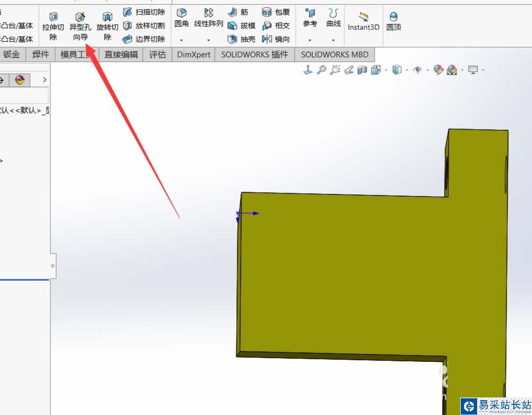
Task: Select the Shell (抽壳) tool
Action: pos(242,39)
